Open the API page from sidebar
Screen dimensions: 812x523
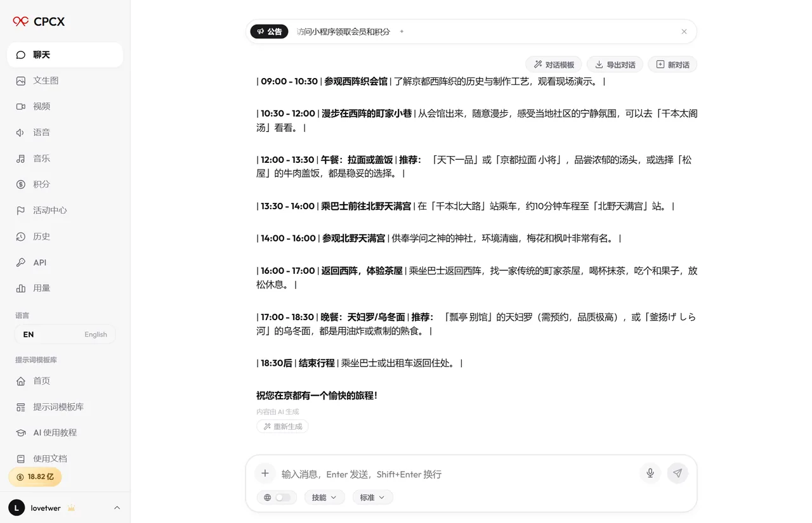(65, 262)
